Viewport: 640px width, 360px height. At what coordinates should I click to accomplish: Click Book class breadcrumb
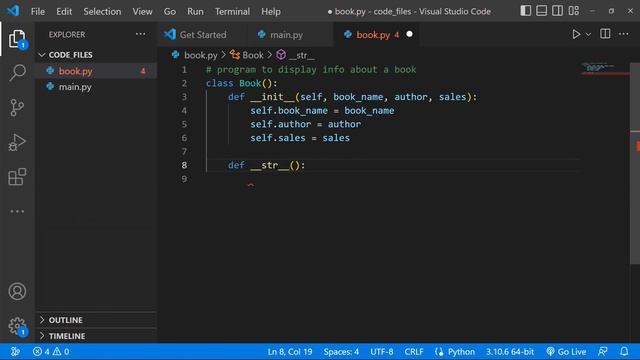point(247,55)
